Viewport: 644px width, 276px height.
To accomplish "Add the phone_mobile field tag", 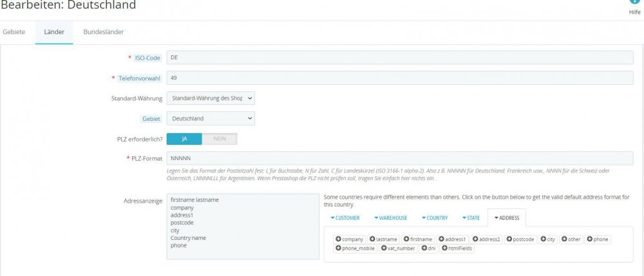I will pyautogui.click(x=355, y=248).
